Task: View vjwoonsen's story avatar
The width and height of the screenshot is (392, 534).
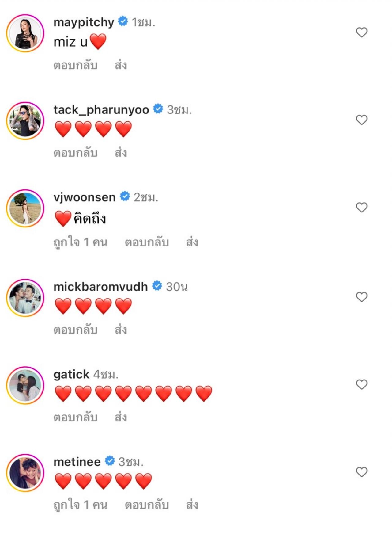Action: click(x=25, y=208)
